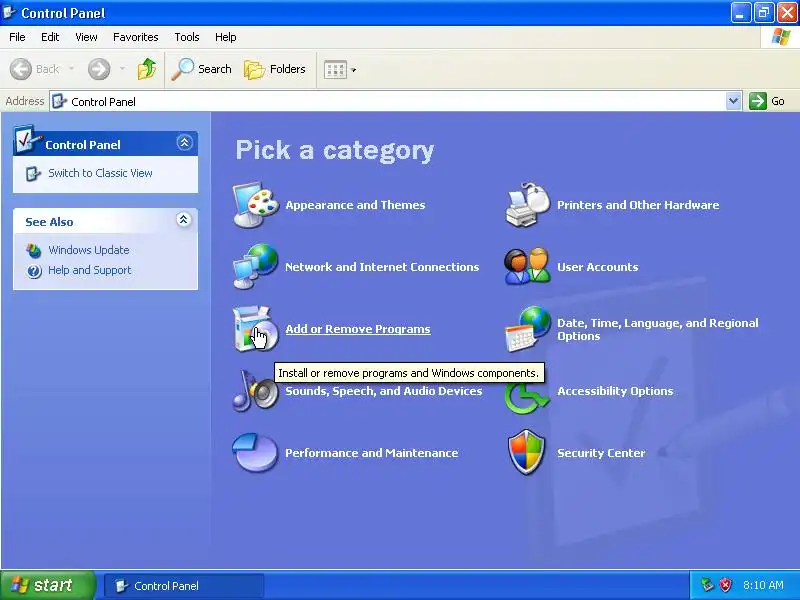
Task: Click the Date, Time, Language calendar globe icon
Action: pyautogui.click(x=528, y=329)
